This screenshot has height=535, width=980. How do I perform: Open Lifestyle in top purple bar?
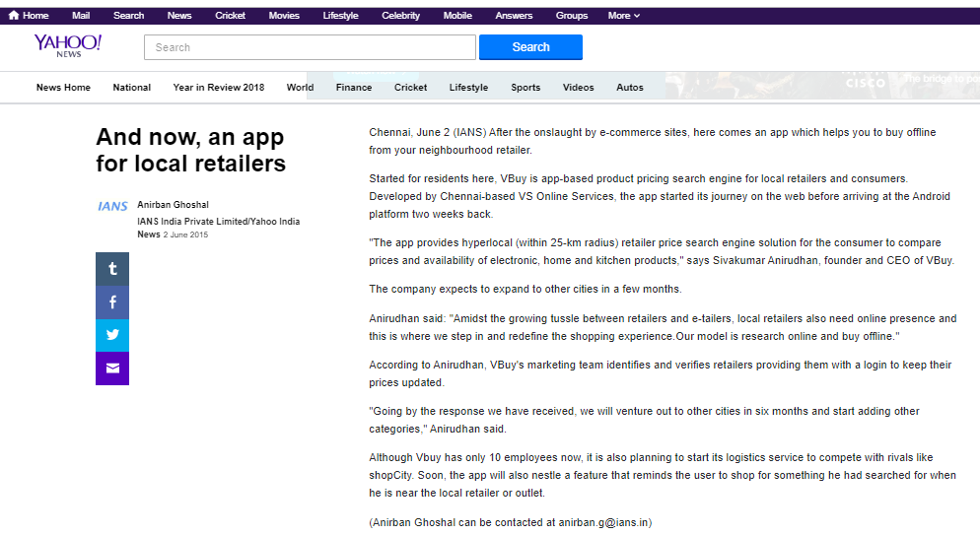tap(340, 16)
